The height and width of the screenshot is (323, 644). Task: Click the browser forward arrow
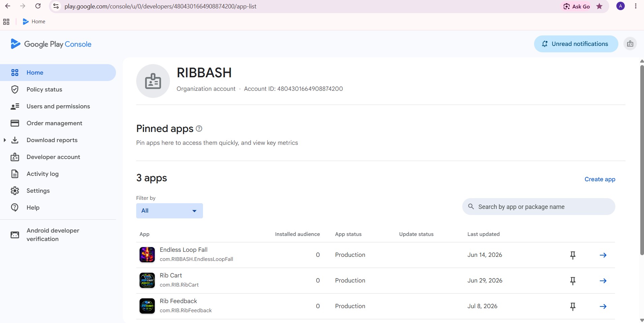23,6
